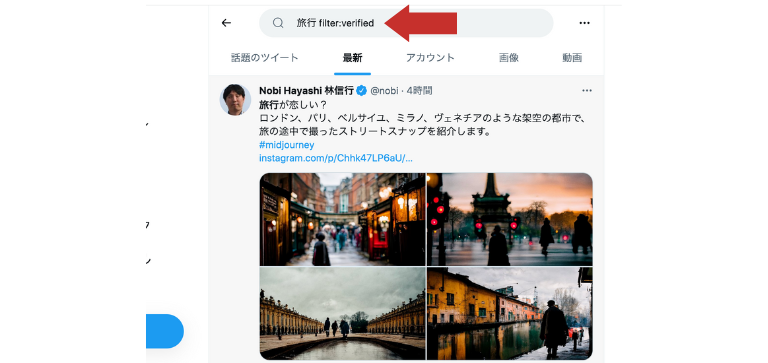Open the 4時間 timestamp link

pyautogui.click(x=419, y=91)
